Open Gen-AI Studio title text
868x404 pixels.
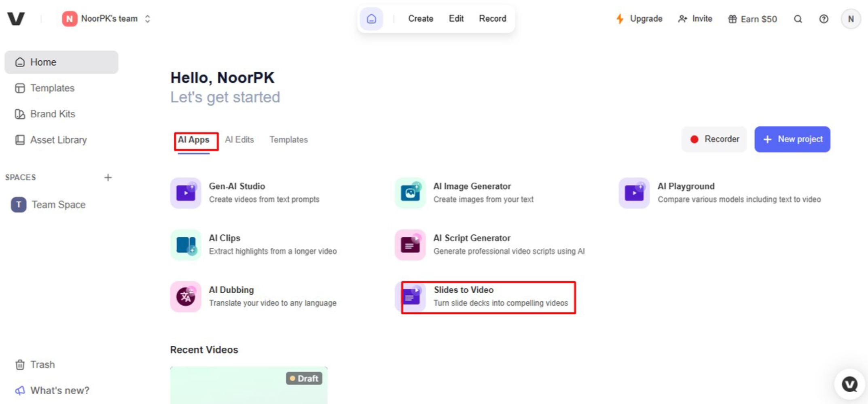pos(237,186)
